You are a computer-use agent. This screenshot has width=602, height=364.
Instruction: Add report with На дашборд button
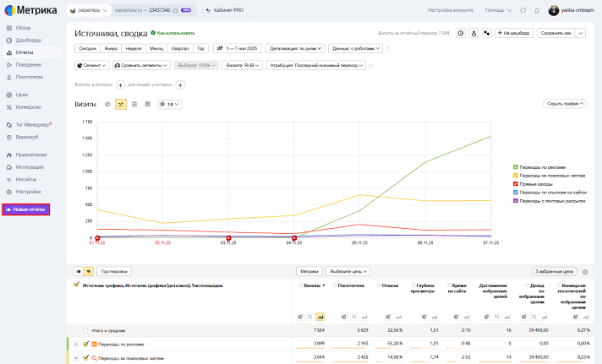click(x=514, y=33)
